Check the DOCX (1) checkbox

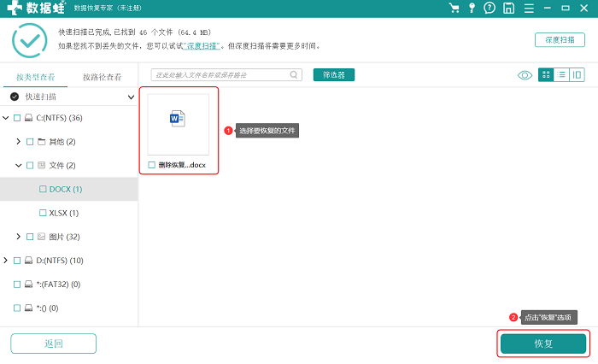(43, 189)
